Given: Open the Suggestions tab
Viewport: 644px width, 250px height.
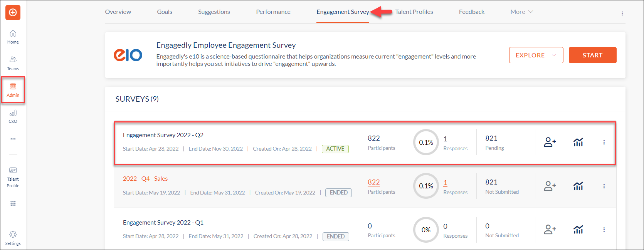Looking at the screenshot, I should 214,12.
